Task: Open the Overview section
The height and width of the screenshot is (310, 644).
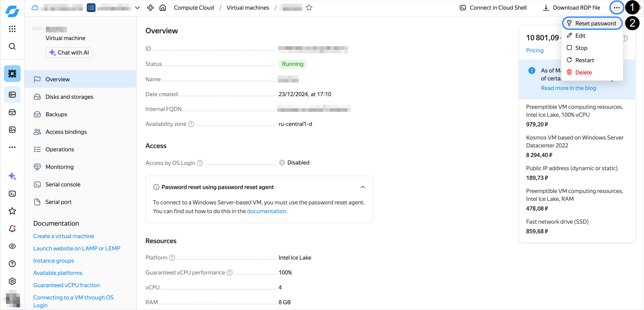Action: 81,79
